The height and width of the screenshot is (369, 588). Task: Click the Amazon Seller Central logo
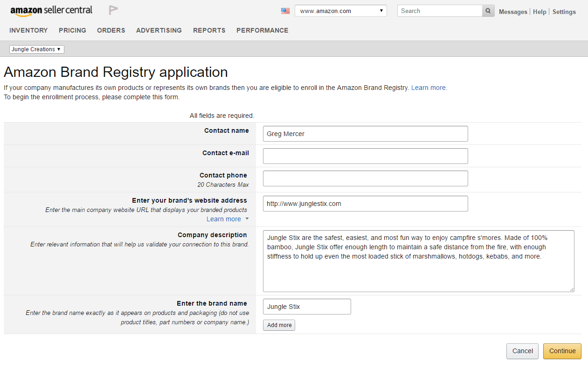pos(51,11)
